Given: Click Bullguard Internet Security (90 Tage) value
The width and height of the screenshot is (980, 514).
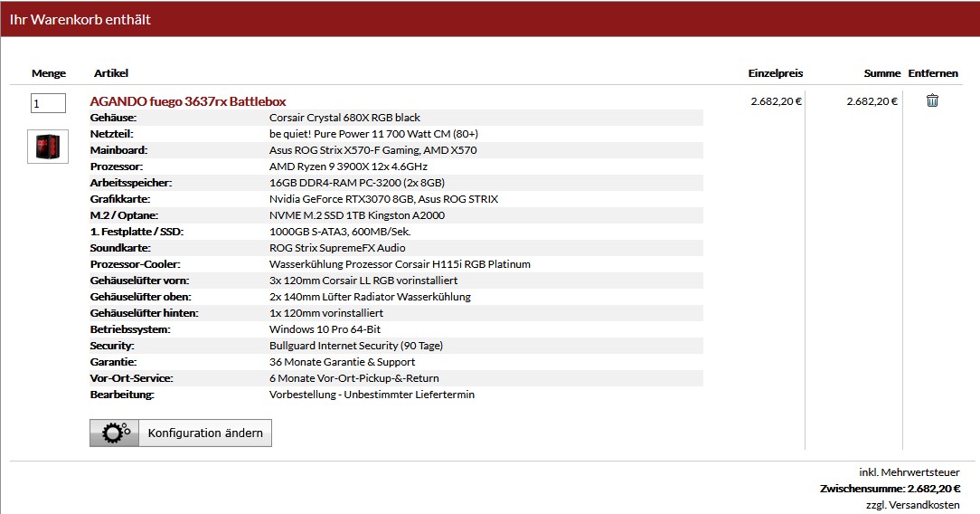Looking at the screenshot, I should pyautogui.click(x=356, y=345).
